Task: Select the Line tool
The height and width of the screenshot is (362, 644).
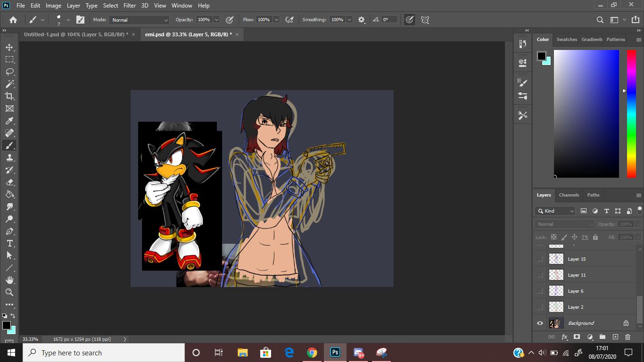Action: click(x=9, y=268)
